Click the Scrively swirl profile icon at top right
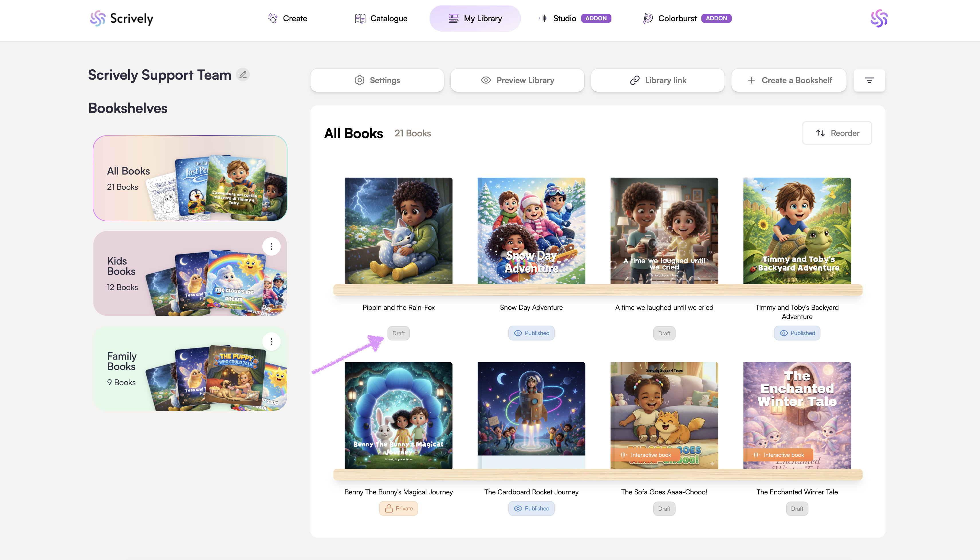 tap(879, 18)
